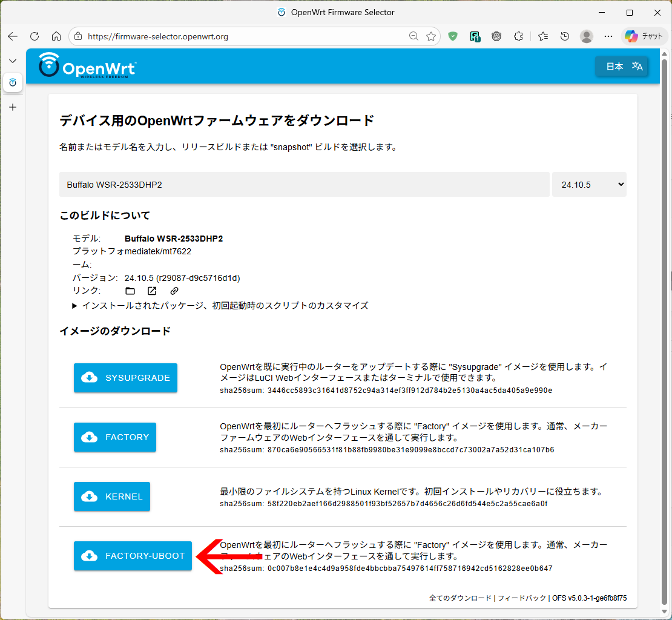The width and height of the screenshot is (672, 620).
Task: Click the round face extension icon
Action: click(x=496, y=36)
